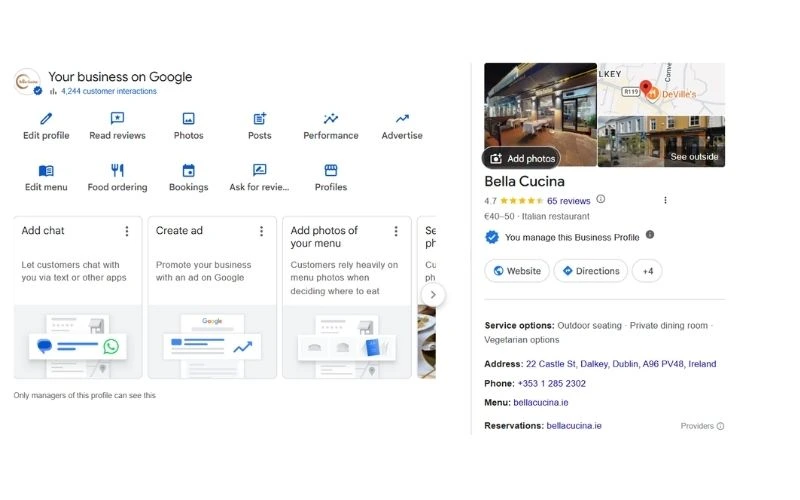This screenshot has width=800, height=500.
Task: Open the Performance chart icon
Action: (x=331, y=118)
